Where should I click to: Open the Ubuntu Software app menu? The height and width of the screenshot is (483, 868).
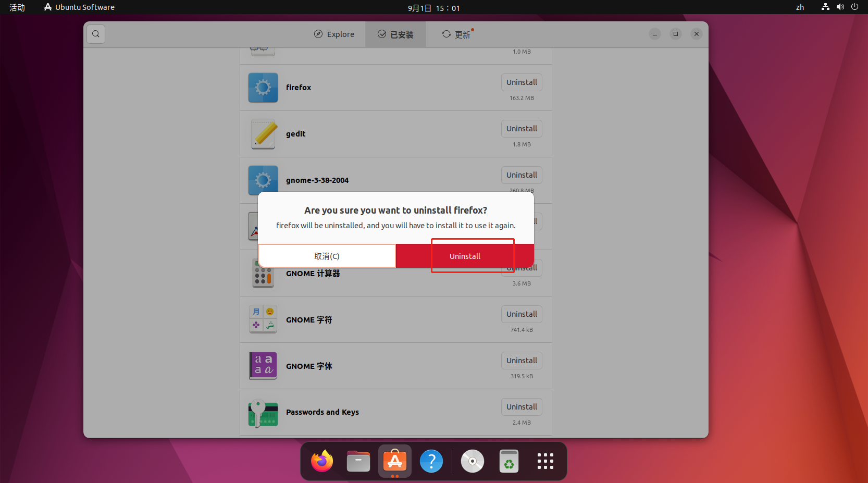(x=79, y=7)
